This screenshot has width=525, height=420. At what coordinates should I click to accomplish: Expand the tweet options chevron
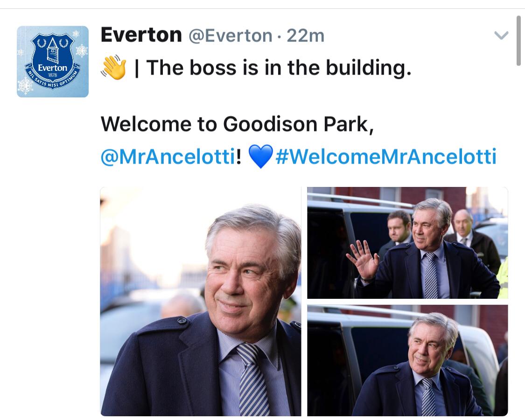(501, 36)
